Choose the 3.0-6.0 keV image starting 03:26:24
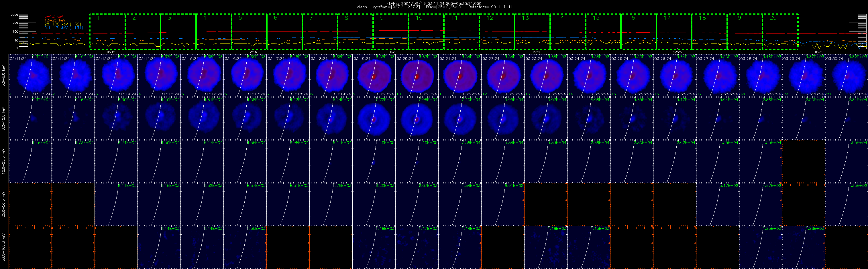The height and width of the screenshot is (269, 868). 675,76
